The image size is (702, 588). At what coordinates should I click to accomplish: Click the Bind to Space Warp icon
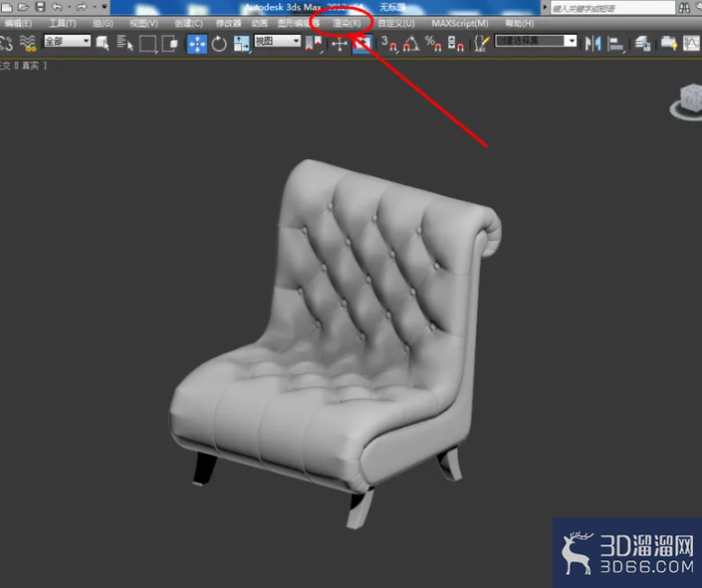(x=28, y=44)
